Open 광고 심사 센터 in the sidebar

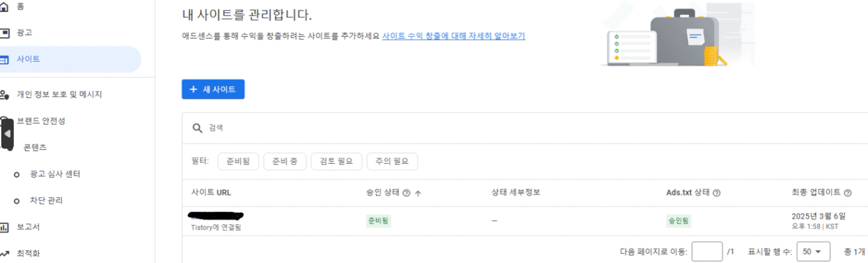(59, 174)
